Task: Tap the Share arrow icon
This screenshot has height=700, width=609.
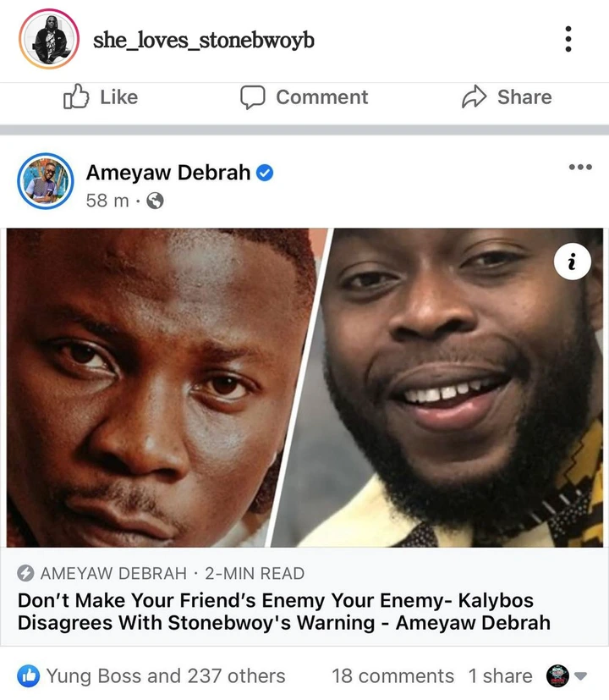Action: 474,96
